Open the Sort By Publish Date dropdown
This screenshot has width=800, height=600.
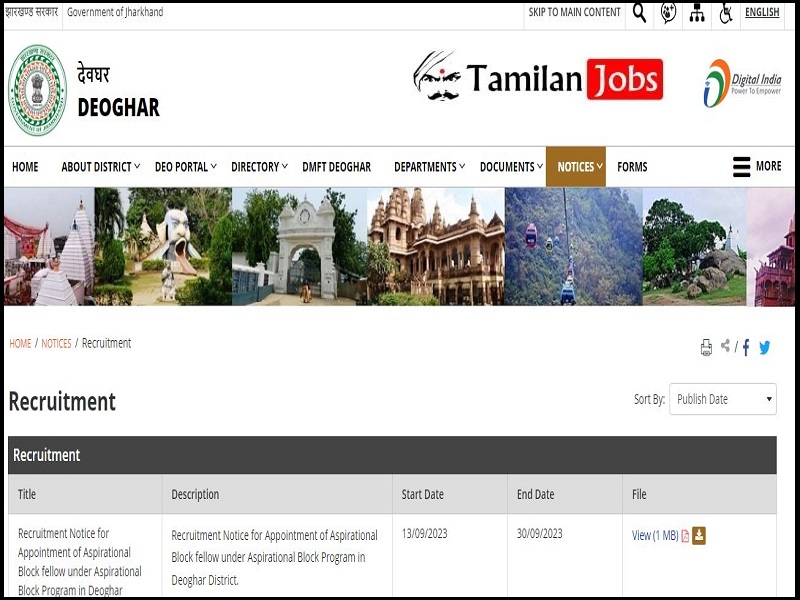coord(723,399)
